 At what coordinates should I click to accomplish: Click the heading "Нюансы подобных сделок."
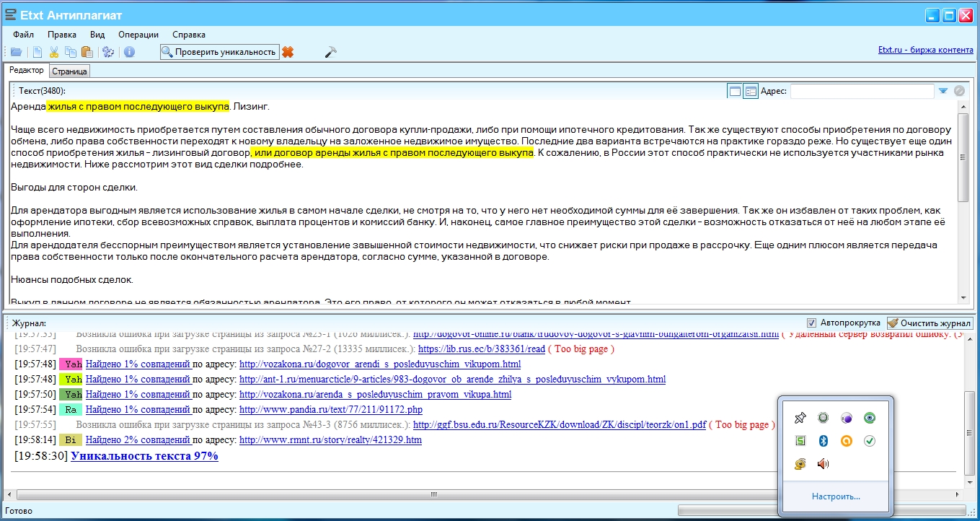click(72, 279)
